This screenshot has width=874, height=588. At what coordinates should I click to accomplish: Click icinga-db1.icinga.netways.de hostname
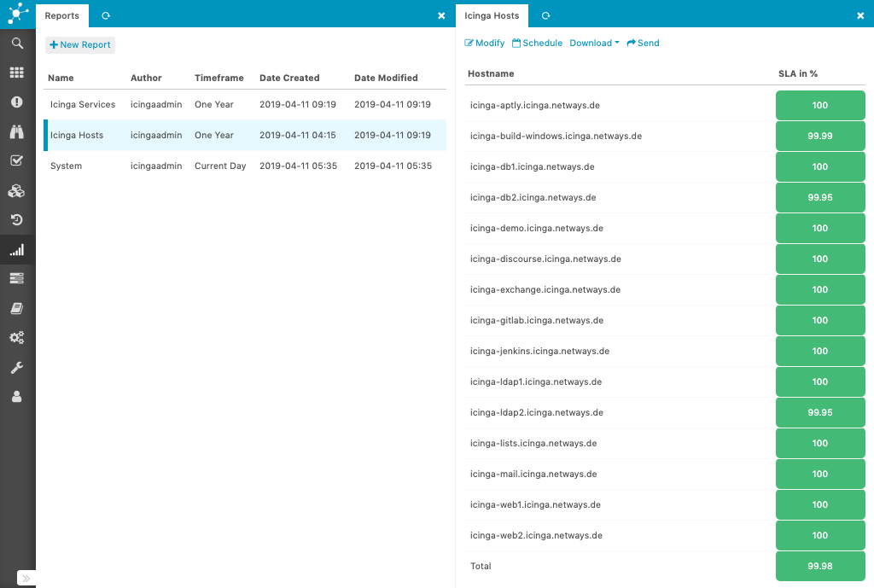click(x=533, y=166)
